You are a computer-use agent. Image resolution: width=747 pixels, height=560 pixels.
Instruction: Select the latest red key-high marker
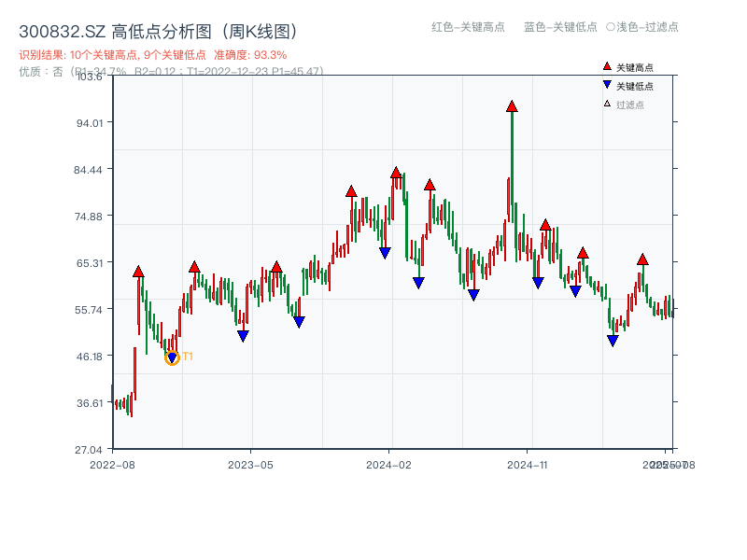642,259
